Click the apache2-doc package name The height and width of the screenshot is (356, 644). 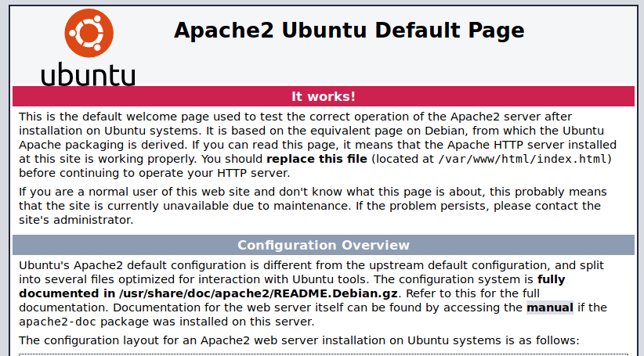[x=57, y=322]
